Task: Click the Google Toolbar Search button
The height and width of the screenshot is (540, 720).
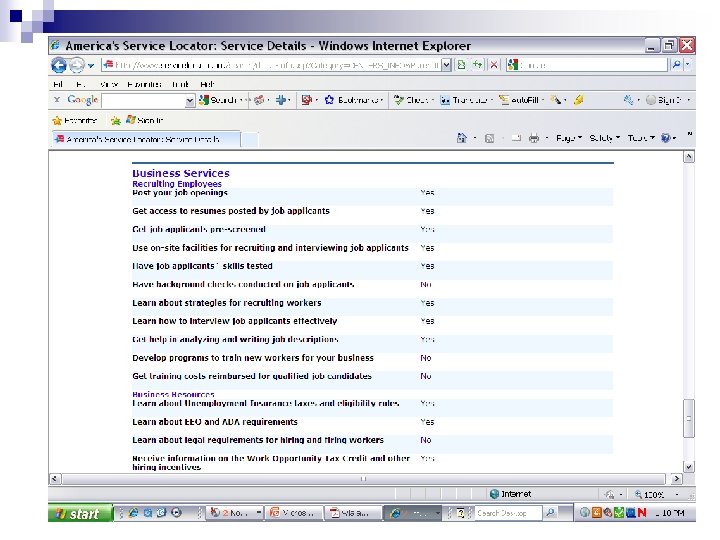Action: click(x=218, y=100)
